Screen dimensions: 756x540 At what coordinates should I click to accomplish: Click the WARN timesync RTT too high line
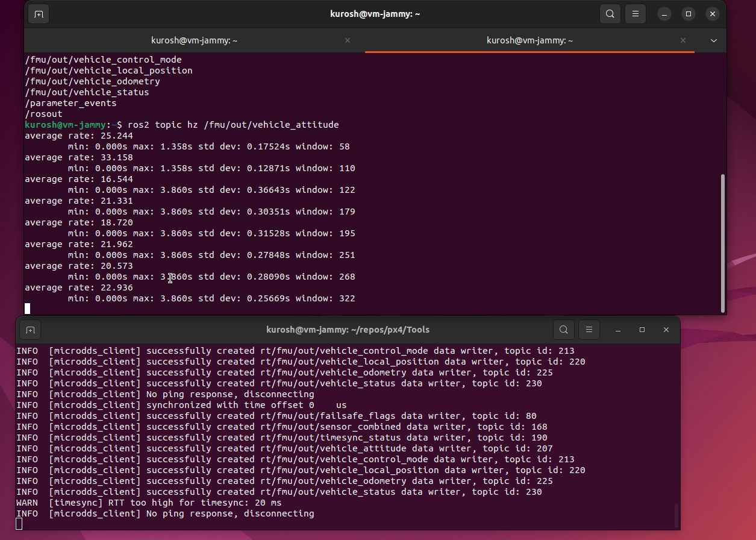pyautogui.click(x=149, y=503)
